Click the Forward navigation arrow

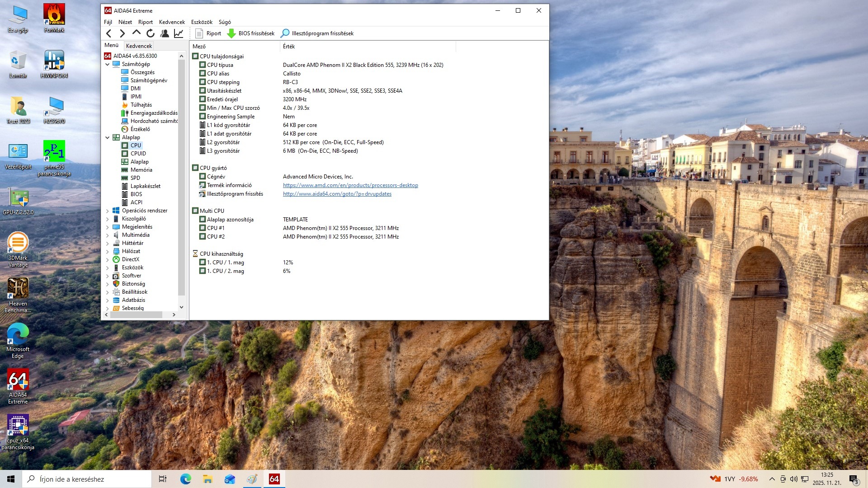[x=122, y=33]
